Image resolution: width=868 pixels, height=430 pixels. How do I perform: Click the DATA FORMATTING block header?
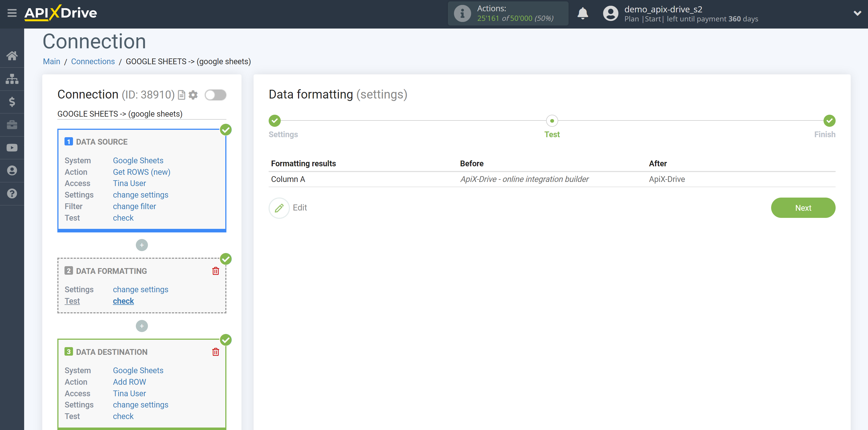click(111, 271)
